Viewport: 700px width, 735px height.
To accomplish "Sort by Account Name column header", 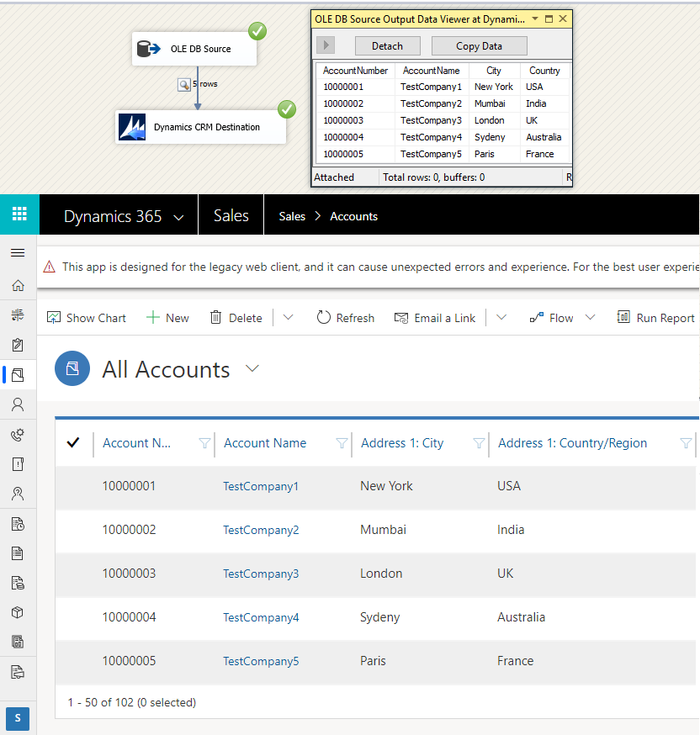I will click(x=265, y=443).
